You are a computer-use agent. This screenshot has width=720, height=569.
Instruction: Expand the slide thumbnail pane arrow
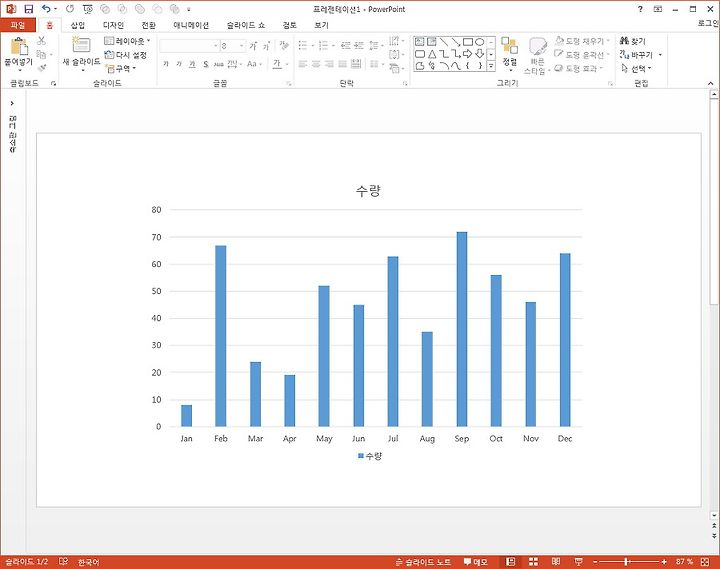point(12,103)
